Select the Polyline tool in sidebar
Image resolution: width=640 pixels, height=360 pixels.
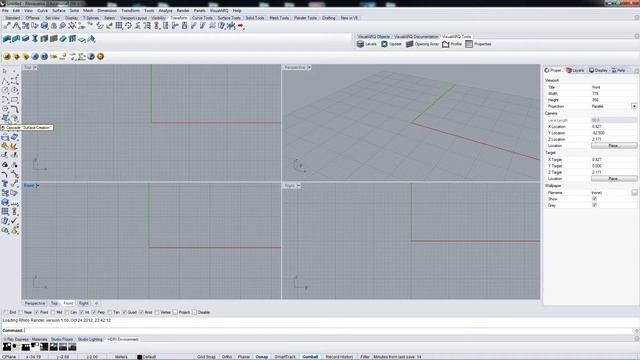point(5,81)
